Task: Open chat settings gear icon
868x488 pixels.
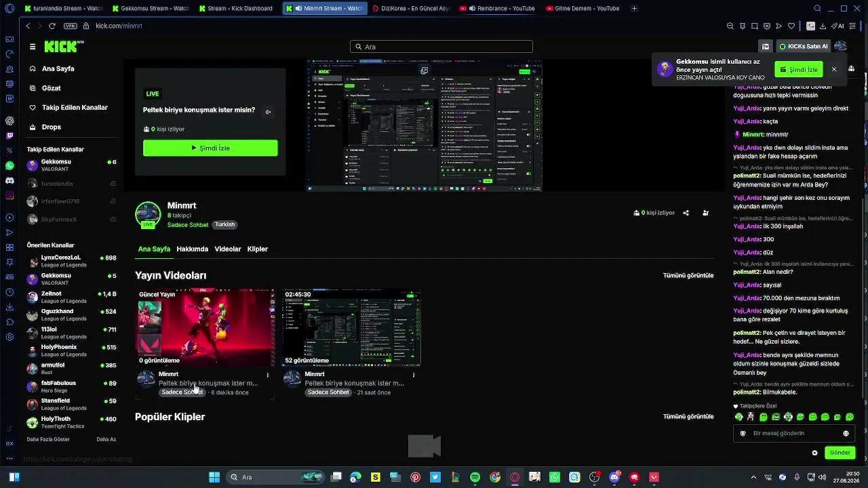Action: 814,453
